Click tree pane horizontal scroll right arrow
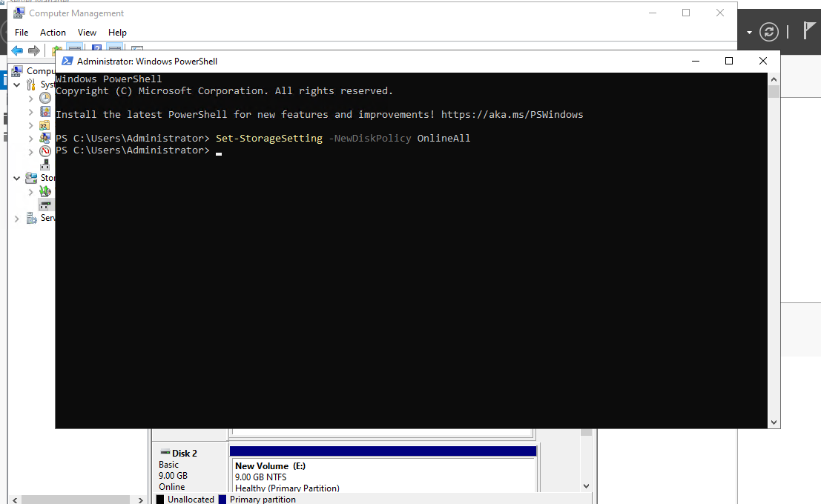 140,500
